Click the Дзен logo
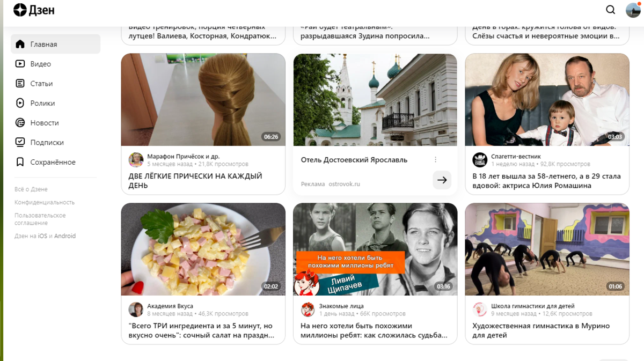Image resolution: width=644 pixels, height=361 pixels. (34, 10)
